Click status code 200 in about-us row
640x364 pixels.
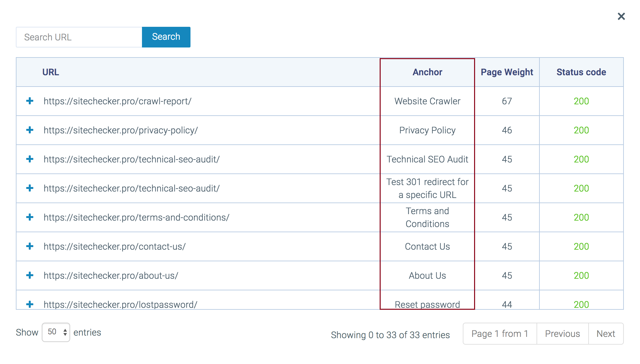(581, 276)
